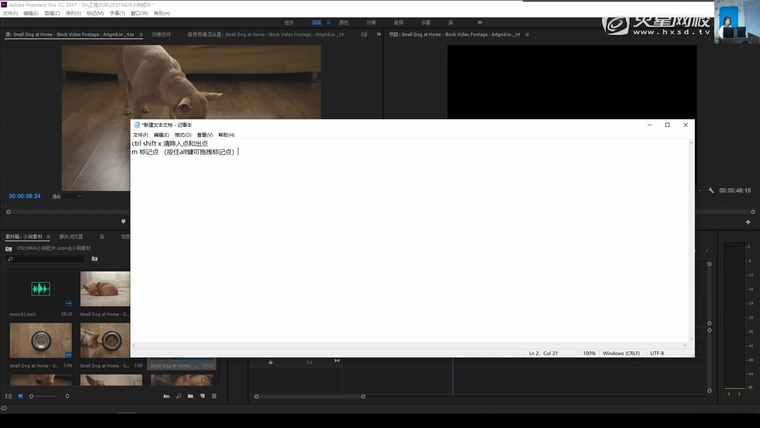Click the button editor plus icon

[748, 221]
